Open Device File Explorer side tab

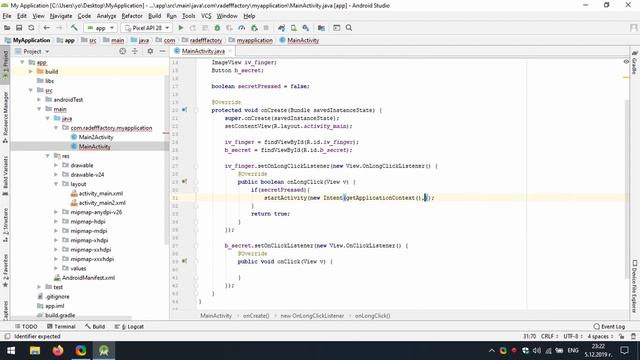635,286
